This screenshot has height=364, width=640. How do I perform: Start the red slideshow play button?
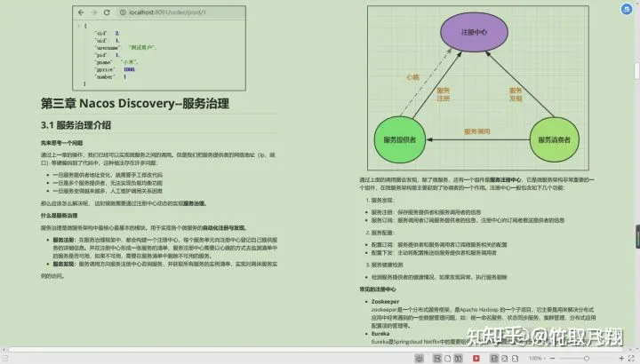tap(476, 359)
